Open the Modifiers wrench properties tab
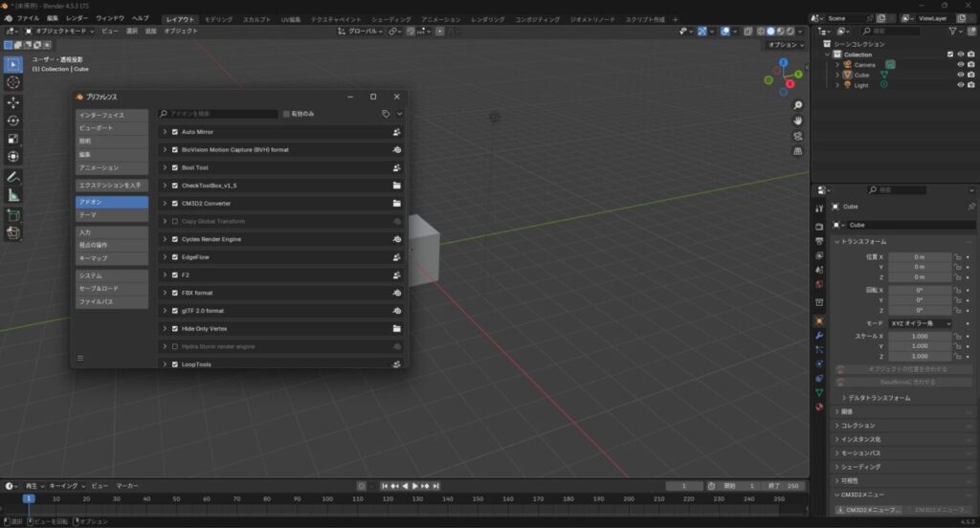 click(x=819, y=336)
